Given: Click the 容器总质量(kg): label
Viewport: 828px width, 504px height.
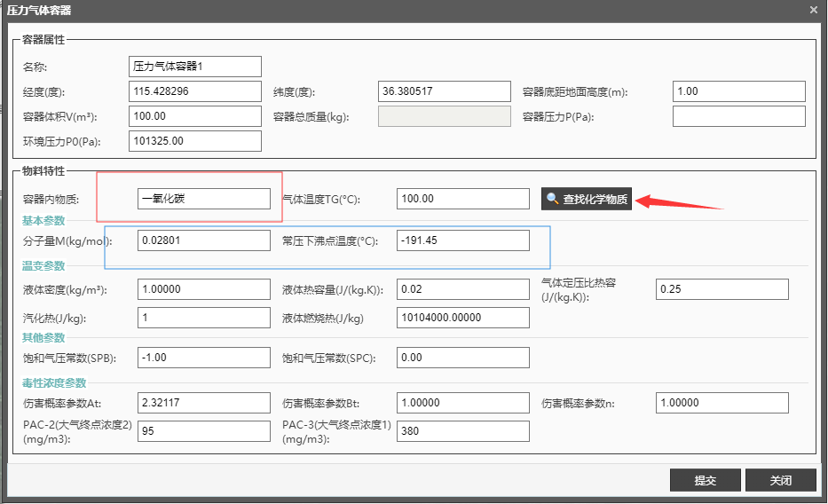Looking at the screenshot, I should coord(311,116).
